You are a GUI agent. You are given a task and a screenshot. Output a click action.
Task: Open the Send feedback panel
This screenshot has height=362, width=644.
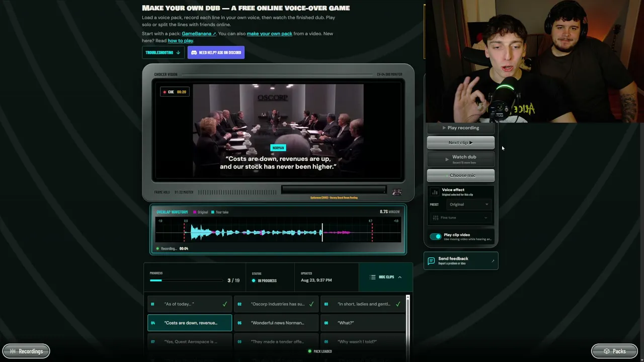[x=461, y=260]
